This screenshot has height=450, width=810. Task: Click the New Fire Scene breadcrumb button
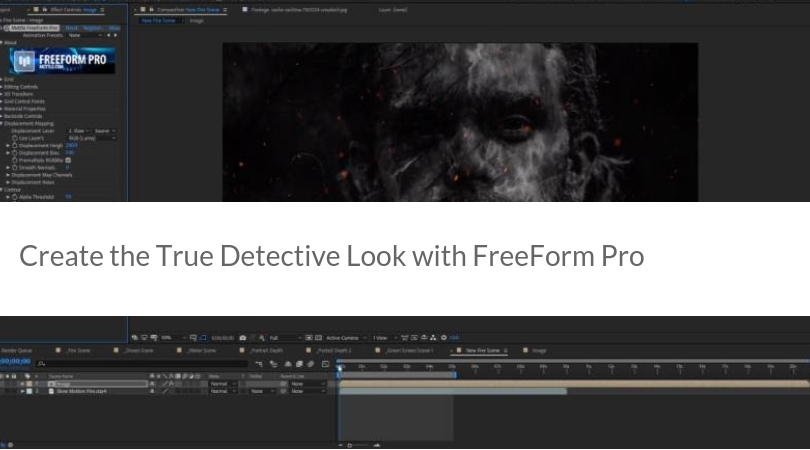159,21
